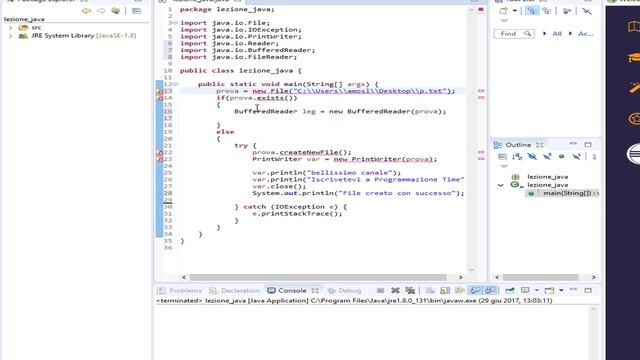Click the Open Console icon
640x360 pixels.
549,291
